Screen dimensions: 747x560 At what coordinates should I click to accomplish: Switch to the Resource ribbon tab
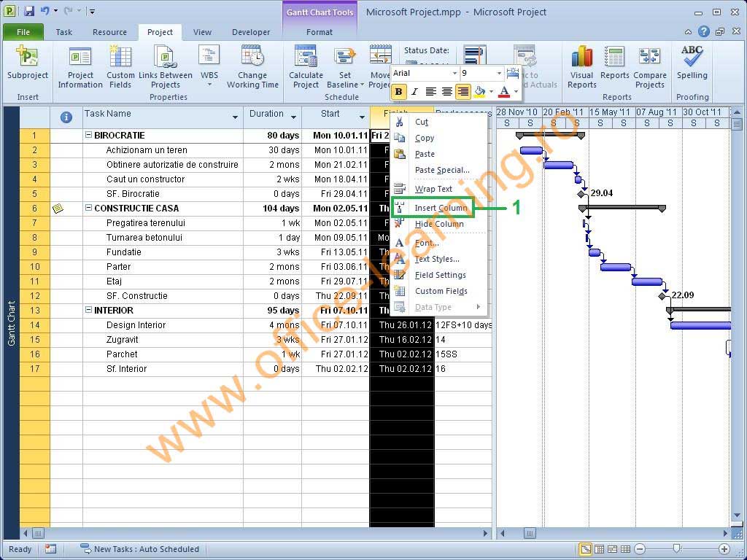pos(109,32)
